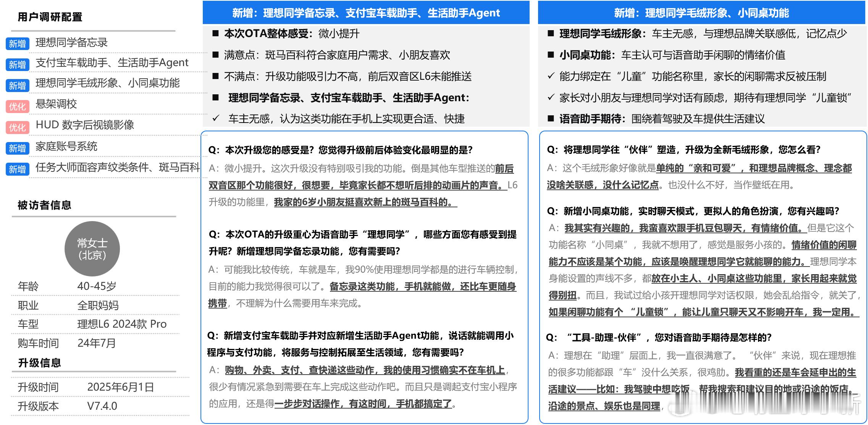
Task: Click question 本次升级您的感受是？
Action: (341, 150)
